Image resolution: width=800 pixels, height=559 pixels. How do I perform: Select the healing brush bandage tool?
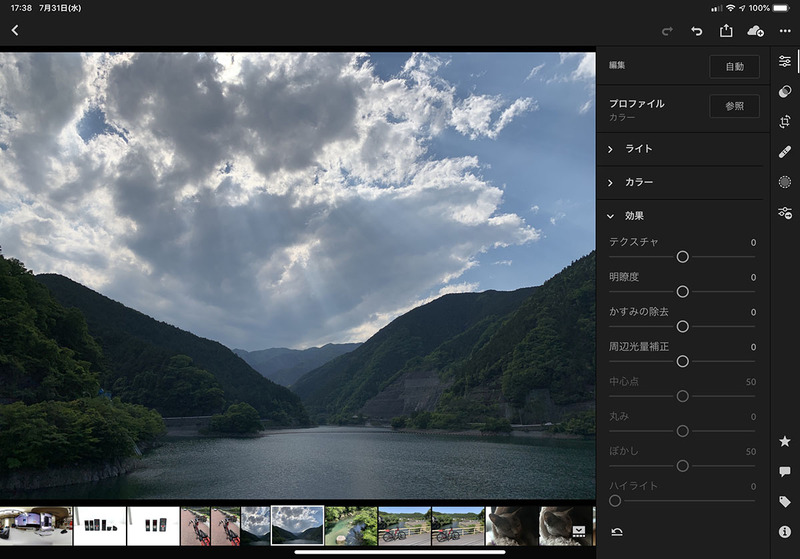pyautogui.click(x=785, y=152)
